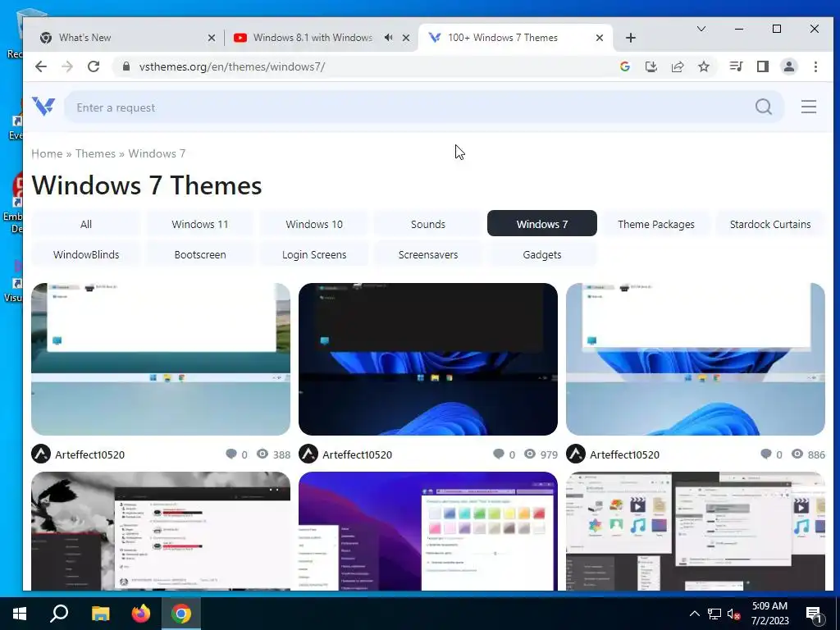Screen dimensions: 840x630
Task: Select the Sounds category
Action: (428, 224)
